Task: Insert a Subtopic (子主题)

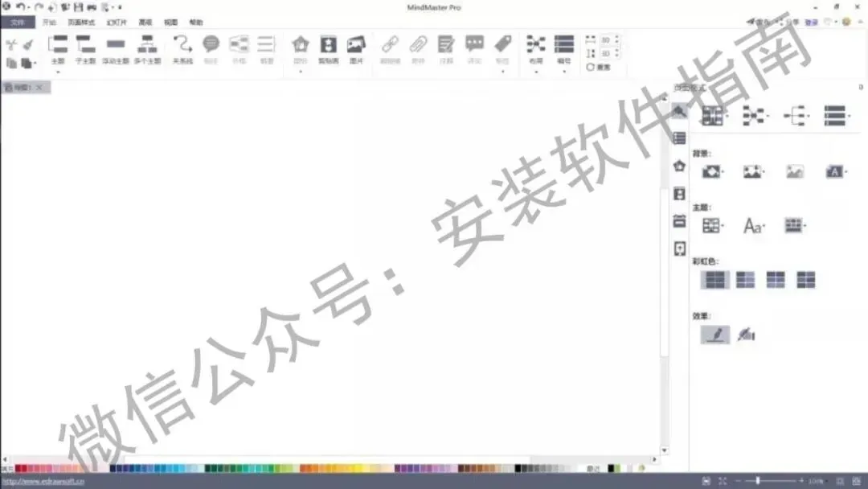Action: [x=85, y=49]
